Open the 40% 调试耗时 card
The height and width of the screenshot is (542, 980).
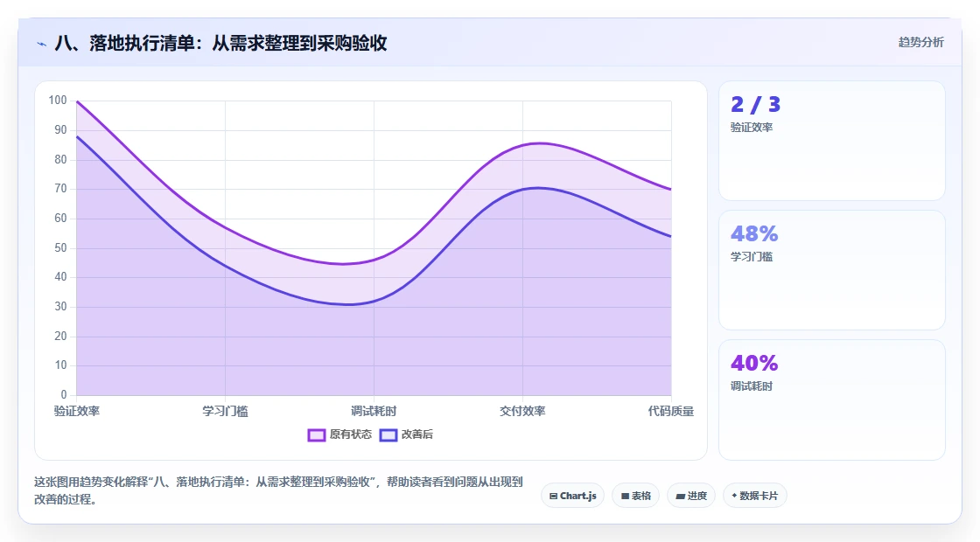point(832,400)
